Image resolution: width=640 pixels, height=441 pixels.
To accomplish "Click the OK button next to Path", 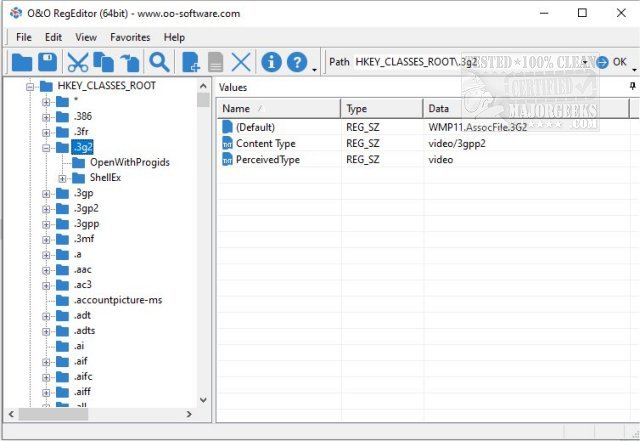I will tap(619, 62).
